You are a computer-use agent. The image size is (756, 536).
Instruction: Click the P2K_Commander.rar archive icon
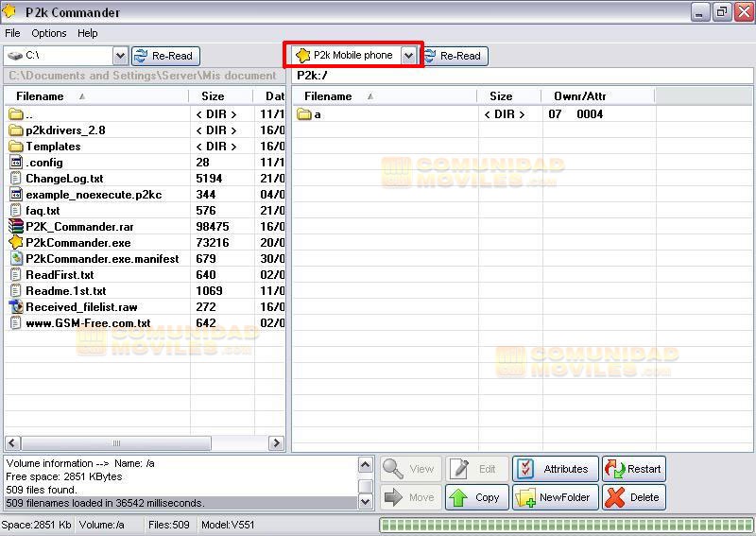click(x=16, y=226)
